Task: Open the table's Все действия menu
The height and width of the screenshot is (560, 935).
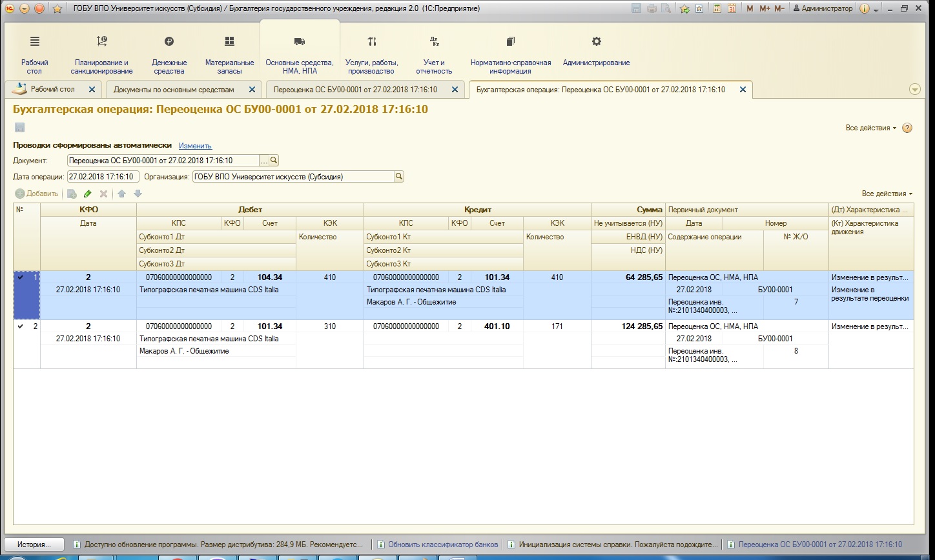Action: pos(887,194)
